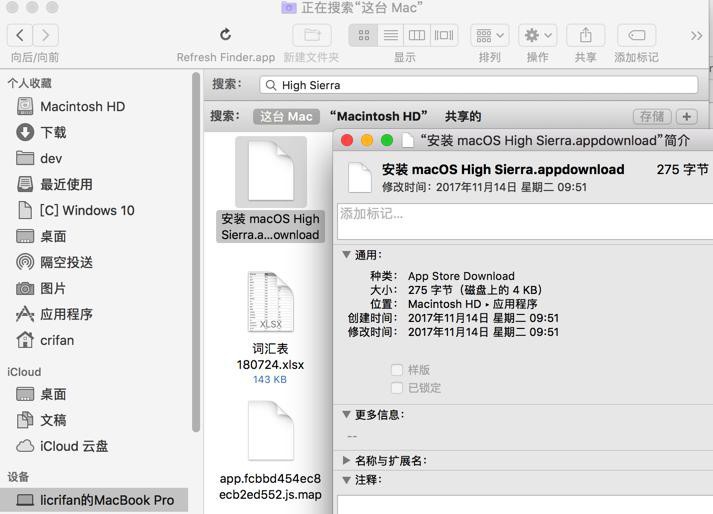Toggle the 已锁定 locked checkbox
713x514 pixels.
click(x=397, y=388)
